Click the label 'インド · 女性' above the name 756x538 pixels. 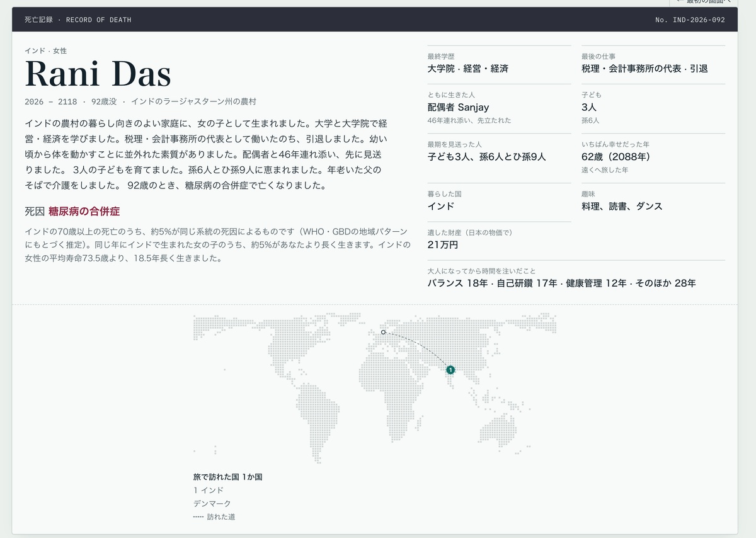click(45, 50)
